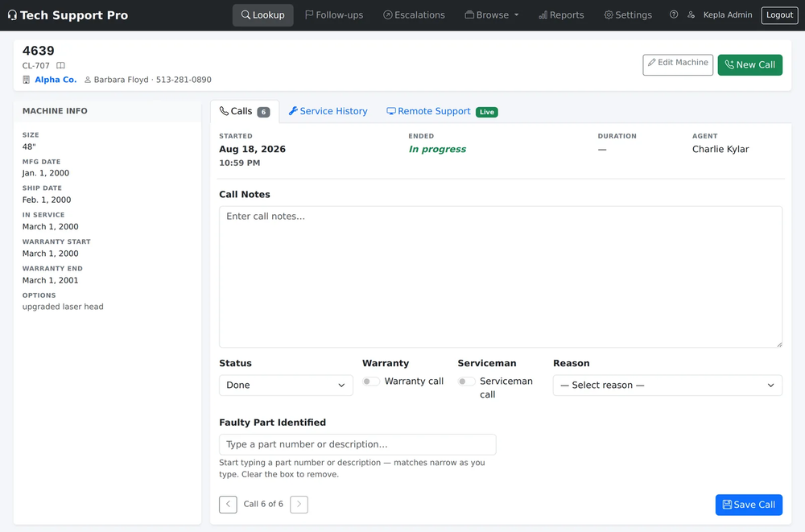Expand the Select reason dropdown
The height and width of the screenshot is (532, 805).
pyautogui.click(x=667, y=386)
